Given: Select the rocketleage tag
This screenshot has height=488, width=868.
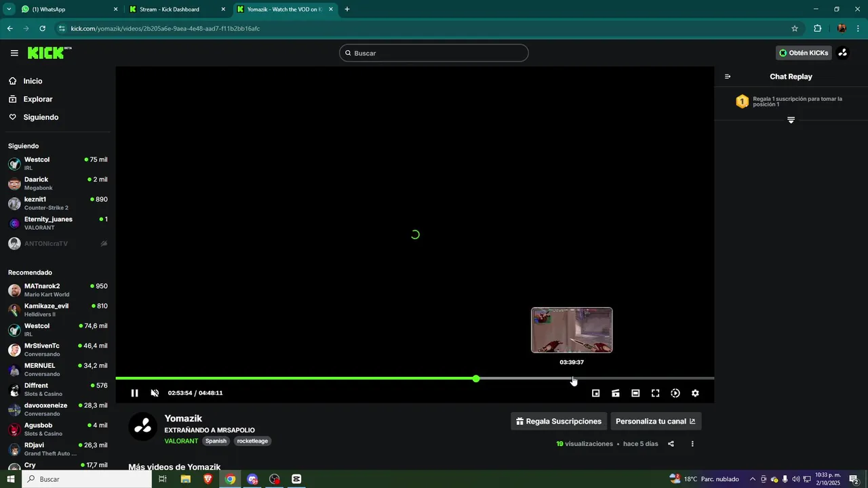Looking at the screenshot, I should pos(252,441).
